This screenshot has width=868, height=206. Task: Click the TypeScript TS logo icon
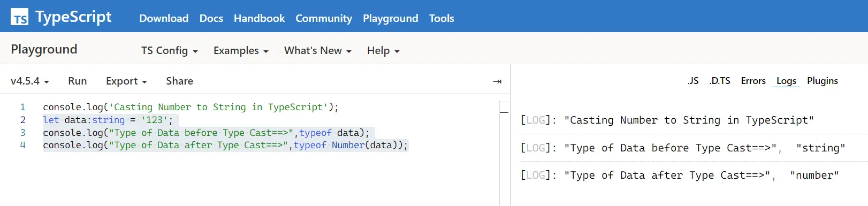[20, 17]
